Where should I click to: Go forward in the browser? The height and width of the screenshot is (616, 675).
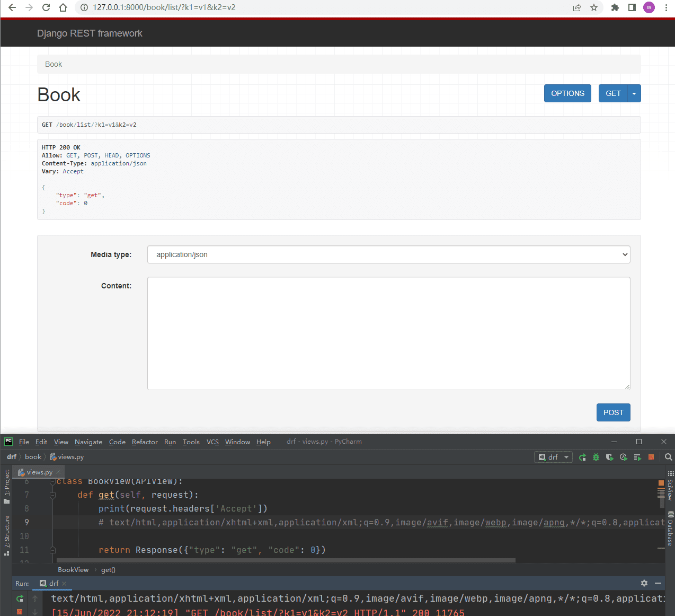[29, 7]
